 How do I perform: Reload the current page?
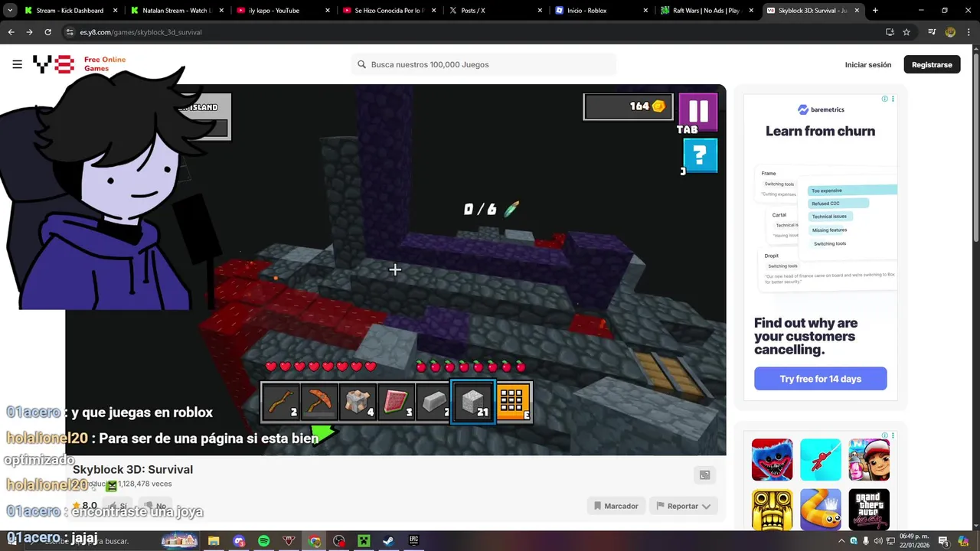(x=47, y=32)
